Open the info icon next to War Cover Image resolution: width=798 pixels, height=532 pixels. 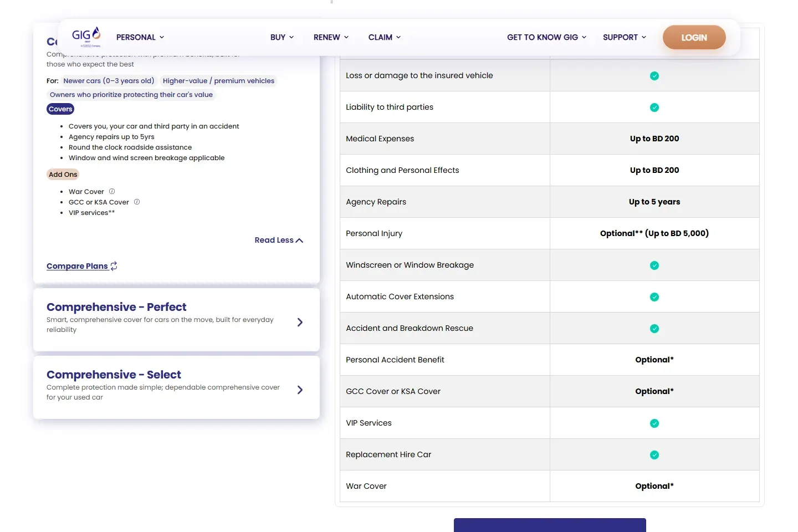point(112,191)
